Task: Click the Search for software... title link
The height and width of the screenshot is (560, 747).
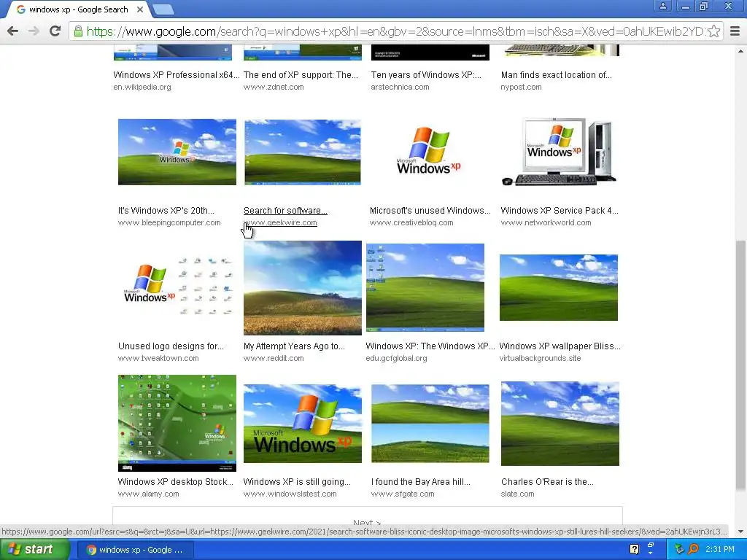Action: point(285,211)
